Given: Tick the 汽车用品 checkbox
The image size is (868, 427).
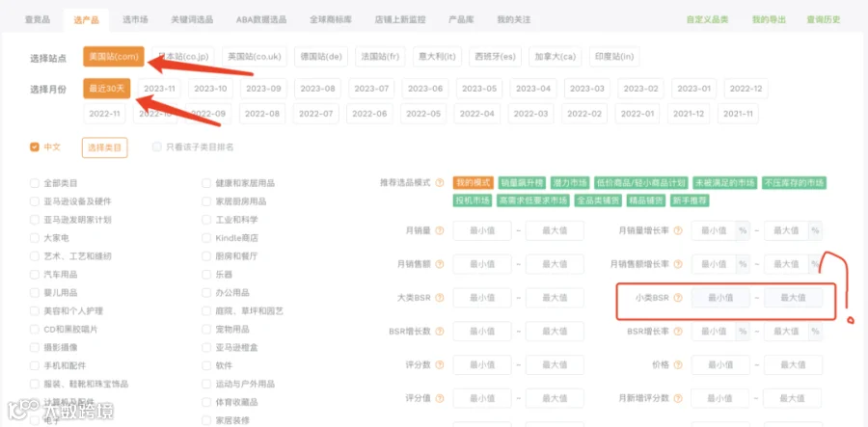Looking at the screenshot, I should pyautogui.click(x=35, y=275).
